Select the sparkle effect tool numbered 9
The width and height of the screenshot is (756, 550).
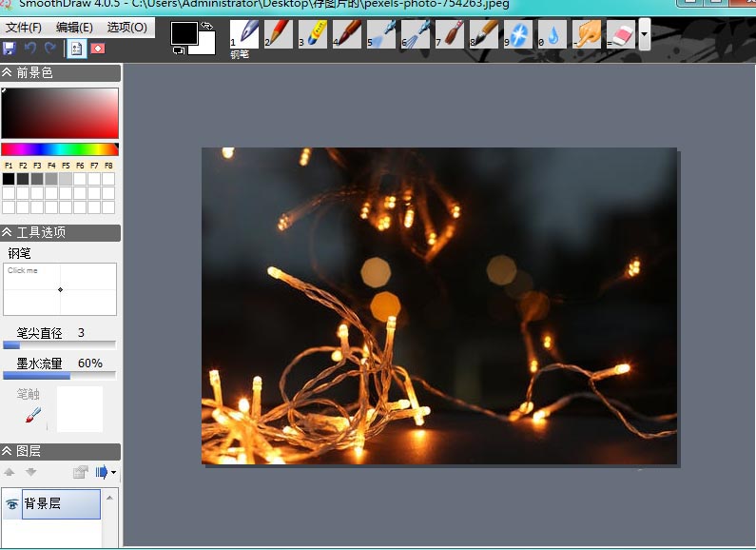[518, 33]
